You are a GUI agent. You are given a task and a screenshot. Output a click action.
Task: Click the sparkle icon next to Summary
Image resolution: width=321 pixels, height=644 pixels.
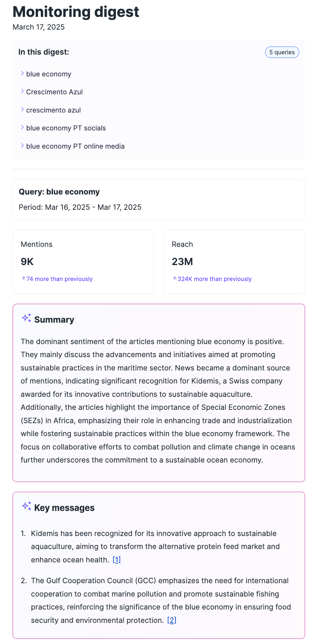(x=26, y=318)
